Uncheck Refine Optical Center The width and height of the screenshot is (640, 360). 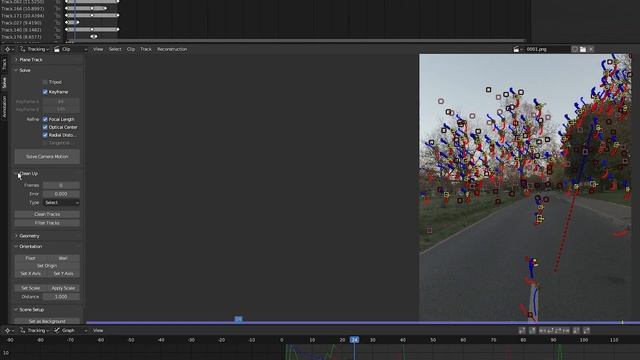point(45,127)
